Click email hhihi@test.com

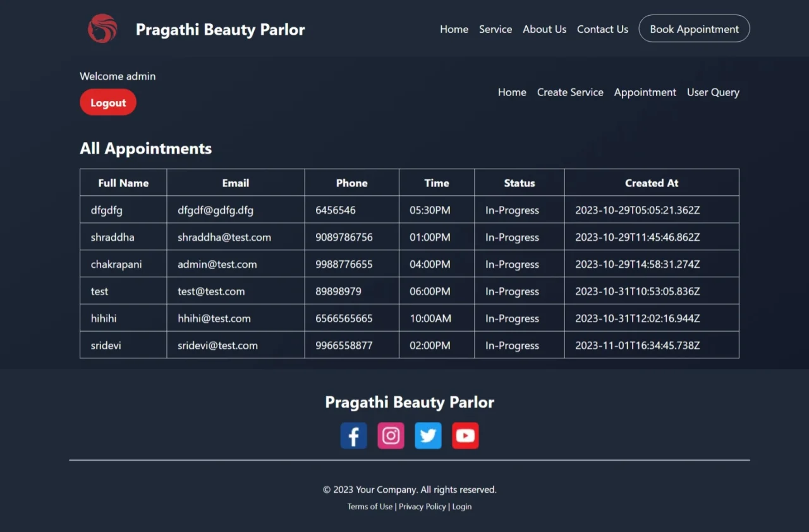pyautogui.click(x=214, y=318)
